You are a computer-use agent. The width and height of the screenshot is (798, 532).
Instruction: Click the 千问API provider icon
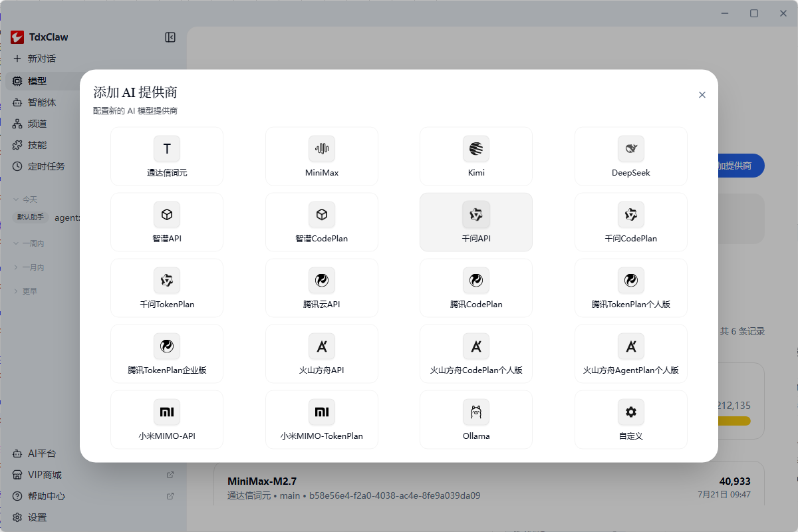click(x=476, y=215)
